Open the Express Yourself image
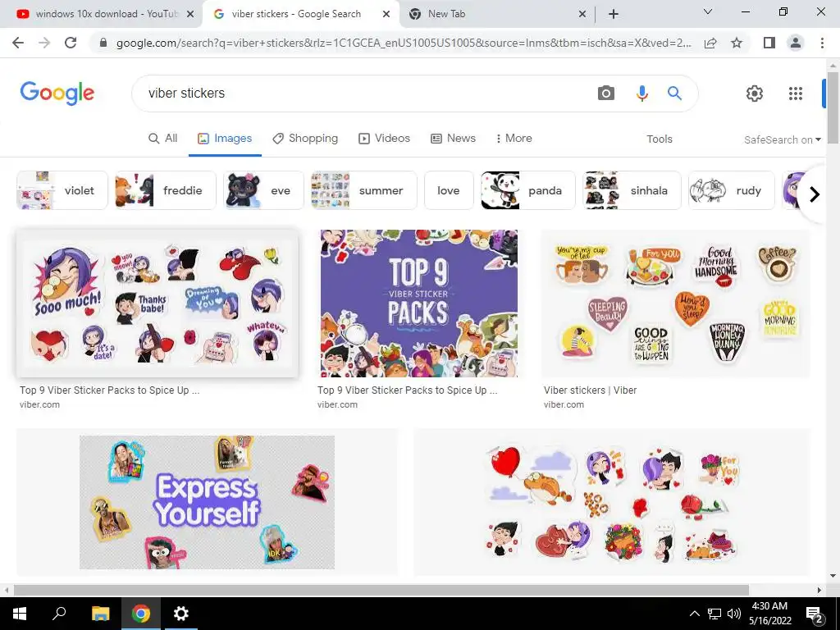The width and height of the screenshot is (840, 630). (207, 502)
